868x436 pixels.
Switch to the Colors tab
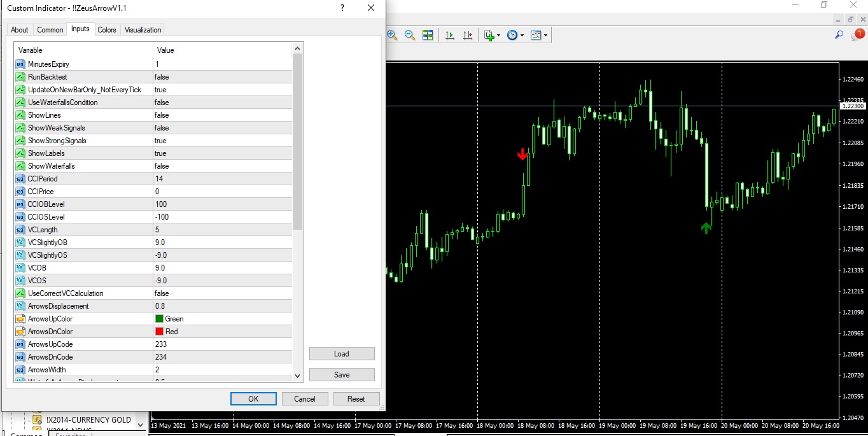pyautogui.click(x=107, y=30)
